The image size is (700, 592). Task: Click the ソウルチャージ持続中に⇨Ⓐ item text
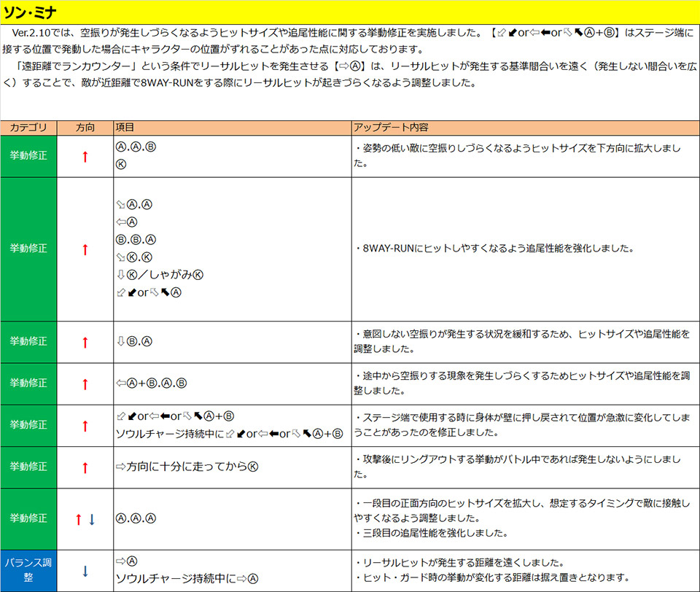click(x=187, y=579)
